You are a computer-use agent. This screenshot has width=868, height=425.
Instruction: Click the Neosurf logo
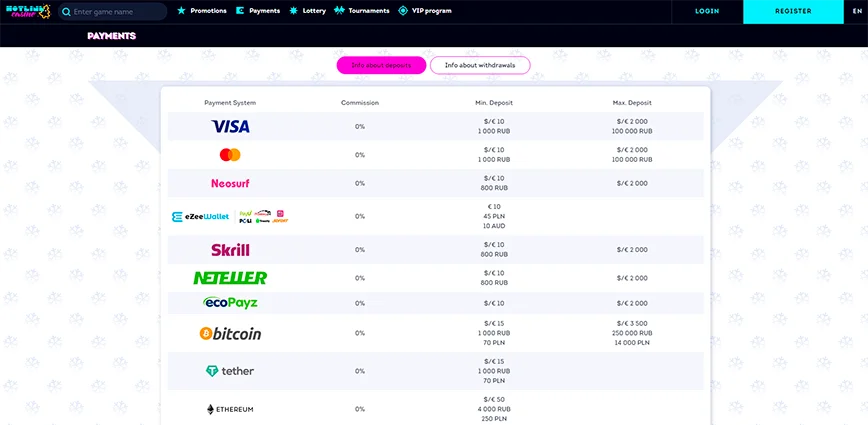pyautogui.click(x=230, y=183)
